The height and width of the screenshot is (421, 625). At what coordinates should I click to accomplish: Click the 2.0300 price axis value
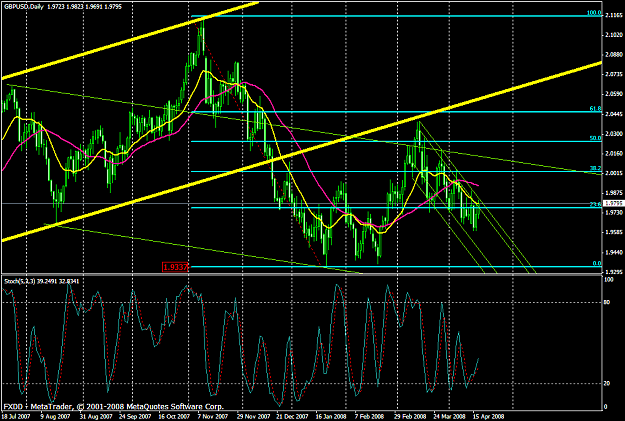[613, 134]
